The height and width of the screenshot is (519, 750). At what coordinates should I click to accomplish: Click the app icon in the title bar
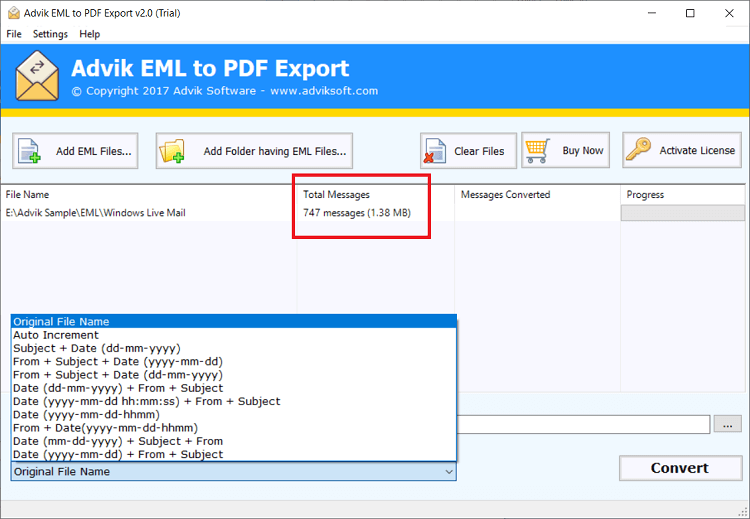pyautogui.click(x=14, y=13)
